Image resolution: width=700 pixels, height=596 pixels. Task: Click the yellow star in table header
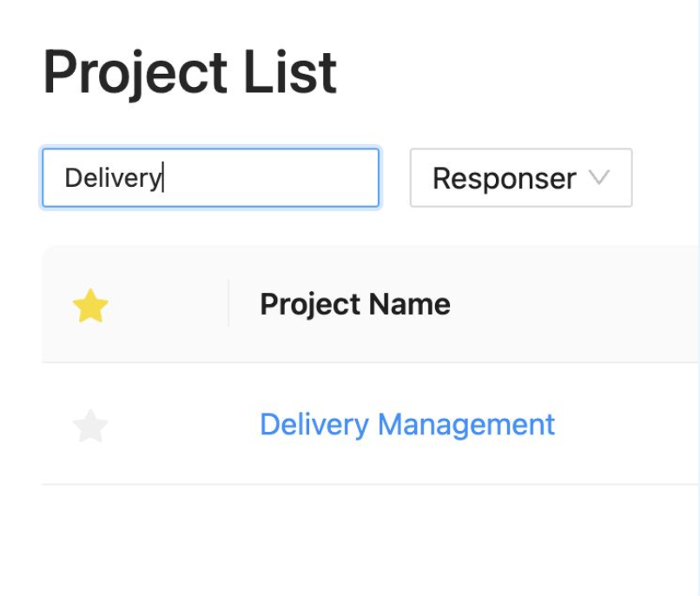tap(90, 306)
